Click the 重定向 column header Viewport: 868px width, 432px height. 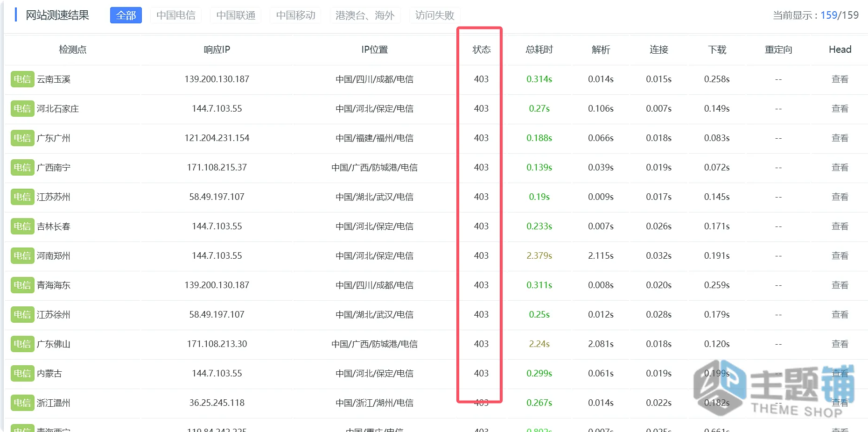[x=778, y=50]
